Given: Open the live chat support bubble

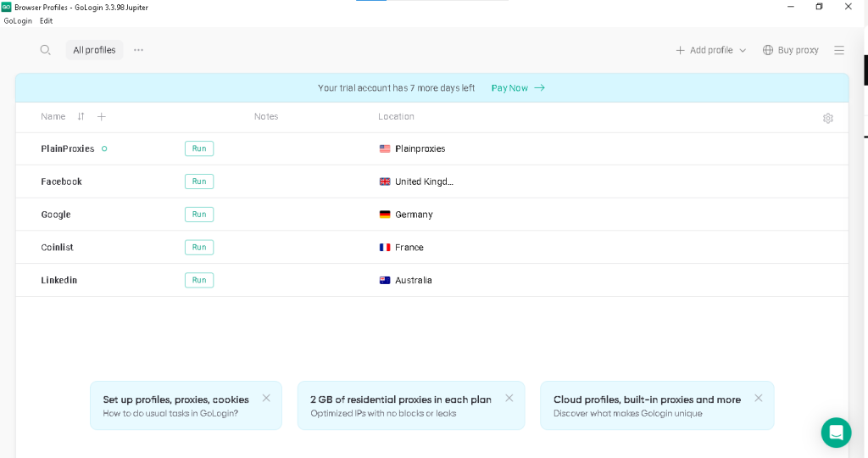Looking at the screenshot, I should [836, 433].
